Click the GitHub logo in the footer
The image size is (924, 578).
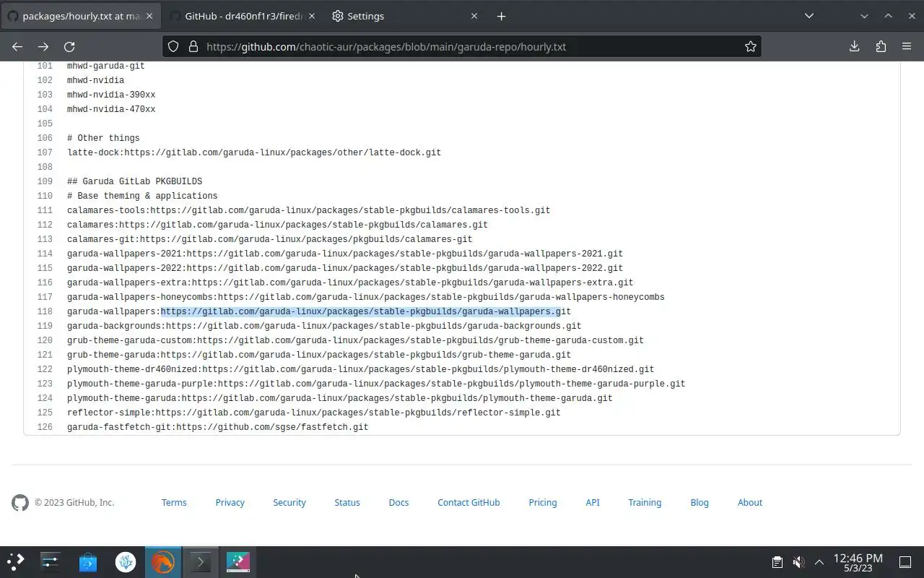(20, 502)
